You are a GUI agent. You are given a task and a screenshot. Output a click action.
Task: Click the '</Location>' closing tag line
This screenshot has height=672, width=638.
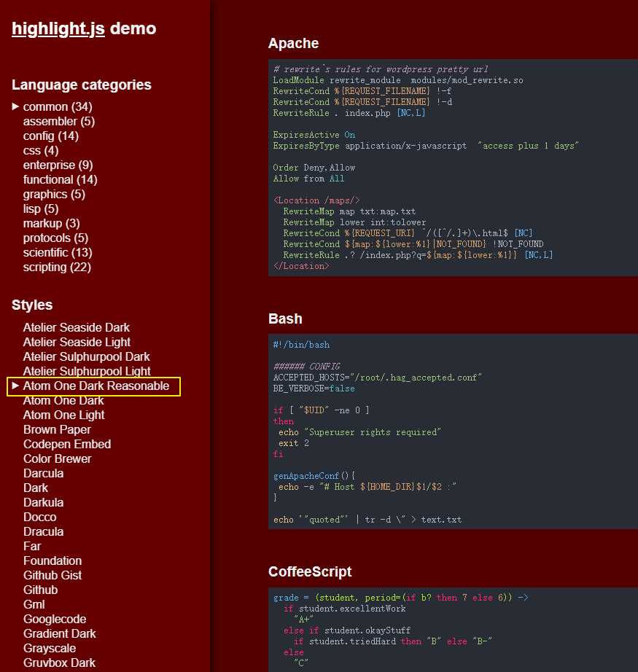[301, 266]
